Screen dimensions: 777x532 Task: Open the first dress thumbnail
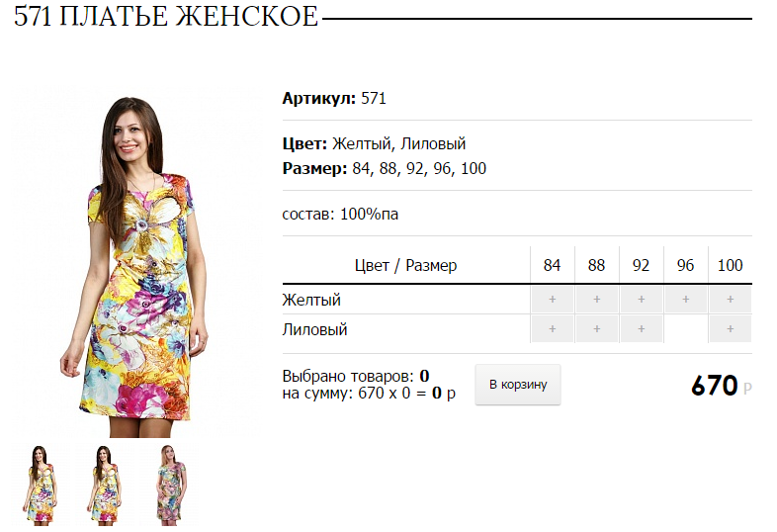[41, 485]
